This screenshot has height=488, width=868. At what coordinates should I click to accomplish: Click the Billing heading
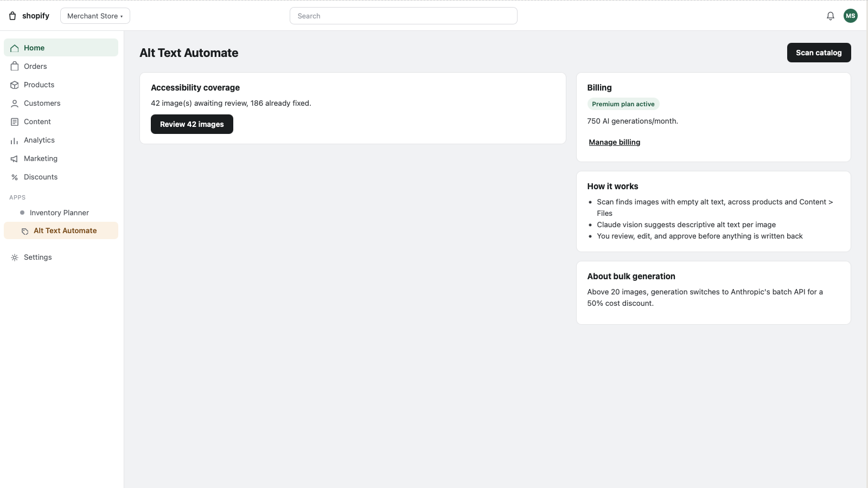(599, 87)
